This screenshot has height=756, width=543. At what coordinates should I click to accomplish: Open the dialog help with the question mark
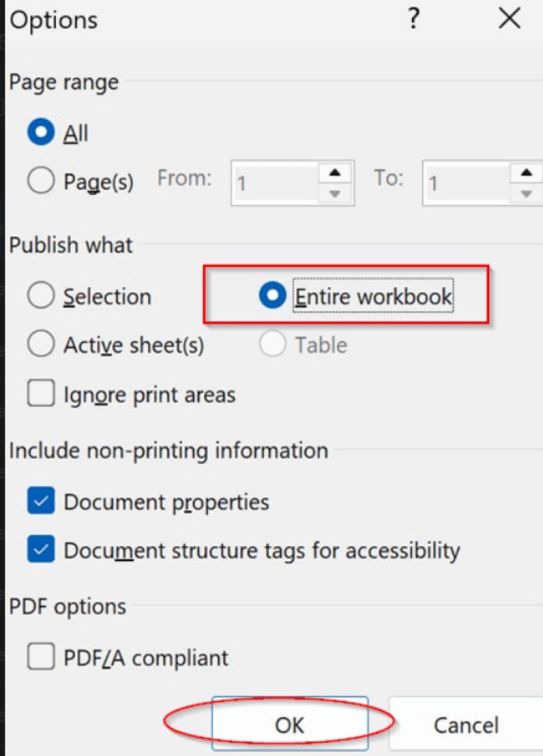(x=413, y=19)
